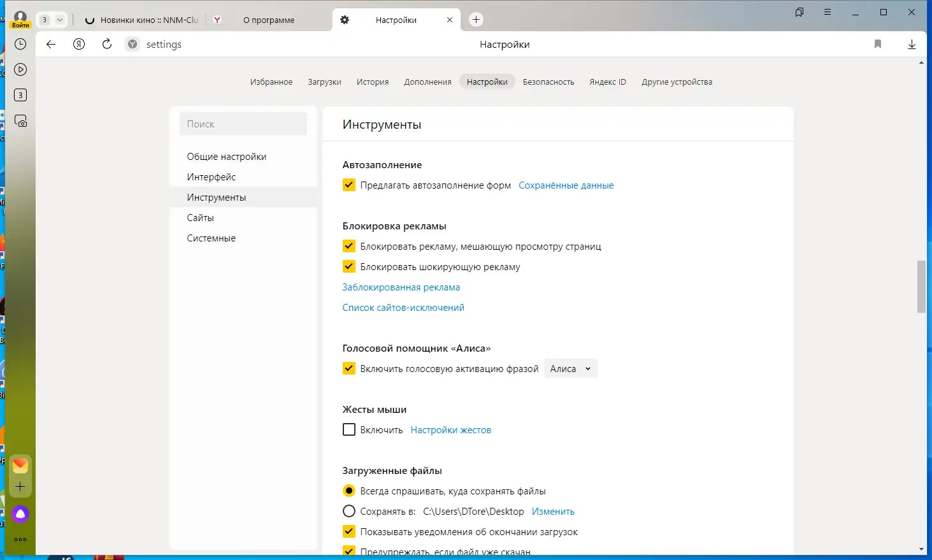This screenshot has height=560, width=932.
Task: Switch to the Безопасность tab
Action: point(548,82)
